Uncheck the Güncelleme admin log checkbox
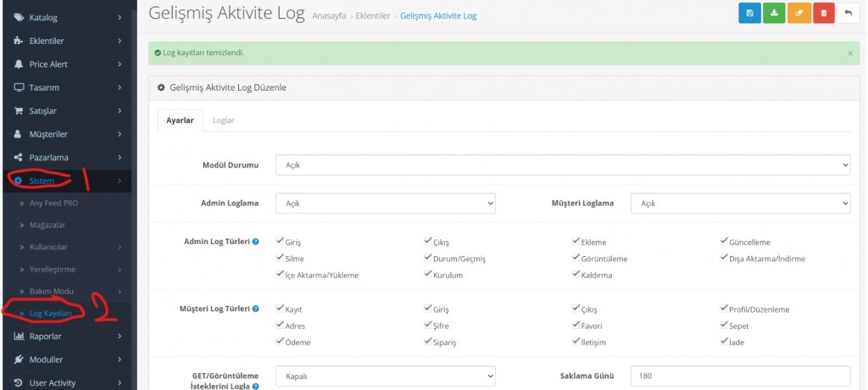 coord(725,242)
